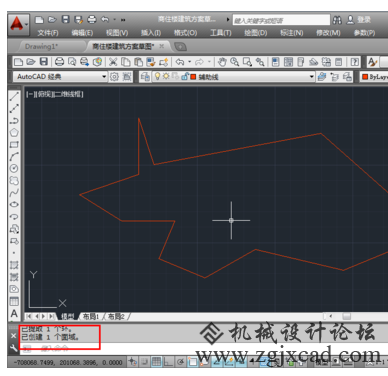Click the keyword search input field

281,20
